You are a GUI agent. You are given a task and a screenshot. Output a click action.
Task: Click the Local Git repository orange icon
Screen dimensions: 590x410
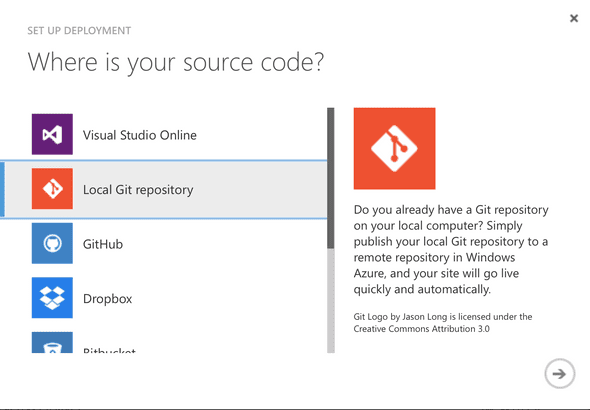[x=52, y=189]
